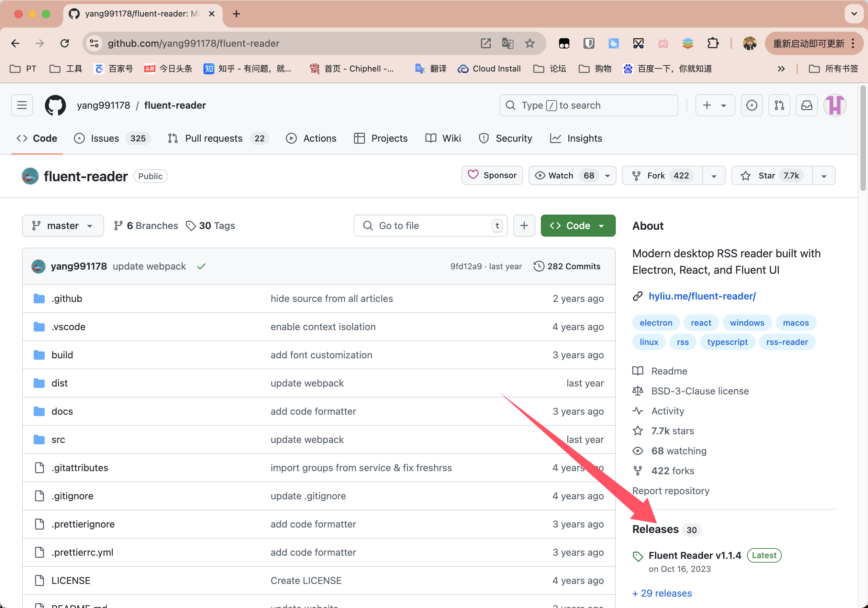868x608 pixels.
Task: Click the site info icon in address bar
Action: 94,44
